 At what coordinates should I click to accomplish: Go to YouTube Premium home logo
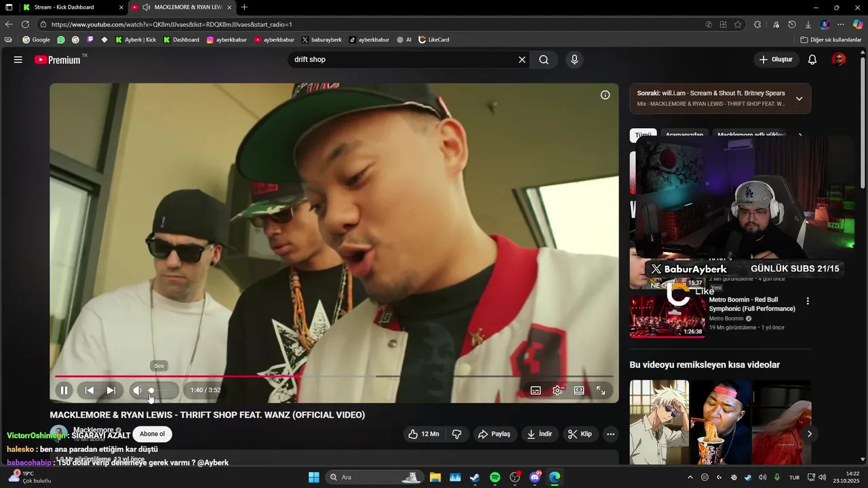point(58,60)
